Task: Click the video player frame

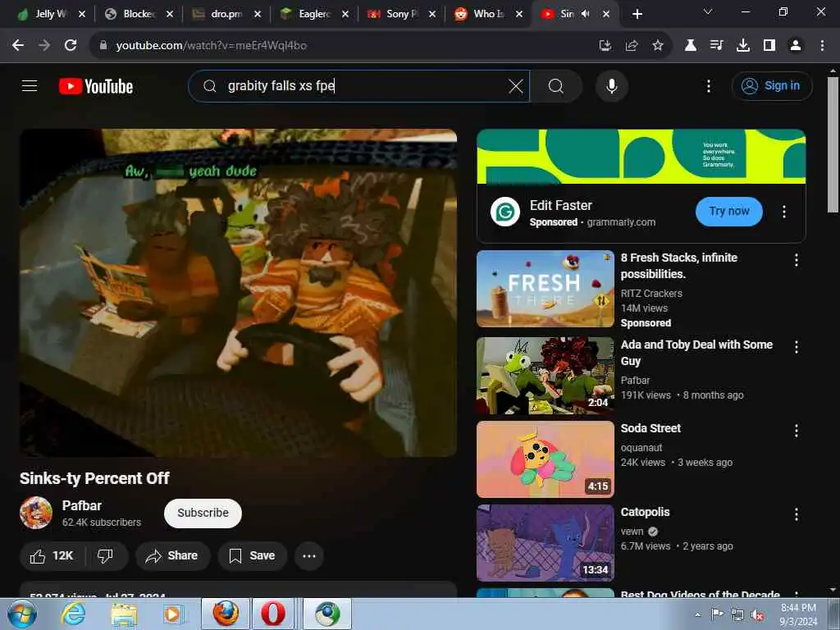Action: pyautogui.click(x=239, y=293)
